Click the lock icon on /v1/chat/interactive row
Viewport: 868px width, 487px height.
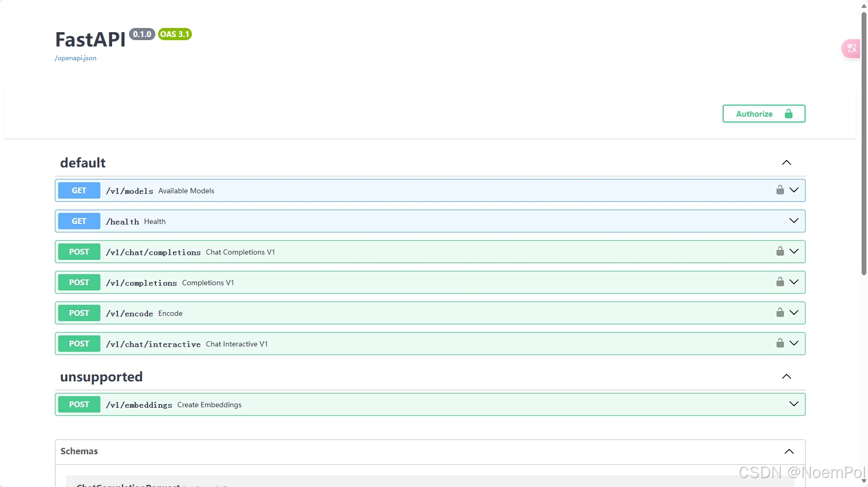coord(780,343)
